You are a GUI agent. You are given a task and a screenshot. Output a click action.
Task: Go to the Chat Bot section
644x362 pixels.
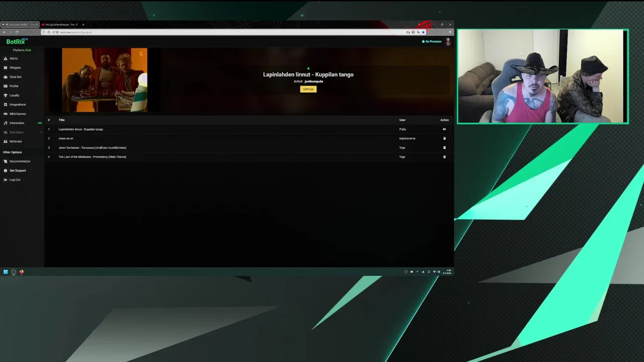(16, 77)
